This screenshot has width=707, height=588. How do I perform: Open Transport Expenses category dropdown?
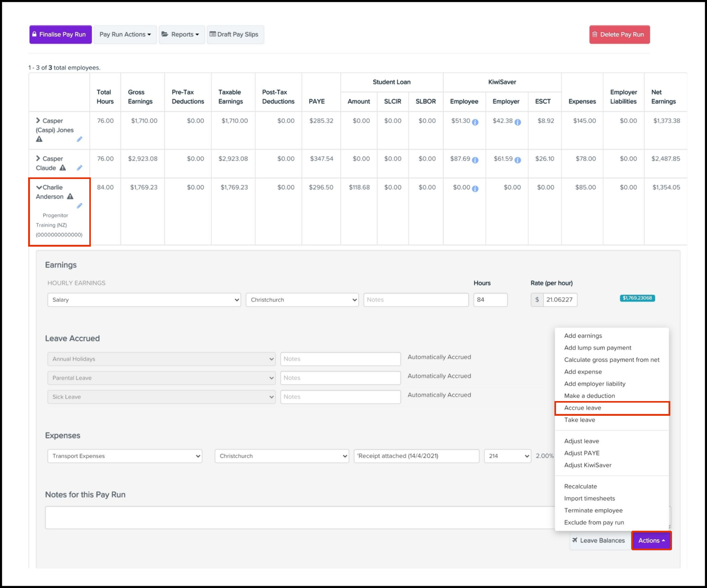click(125, 456)
